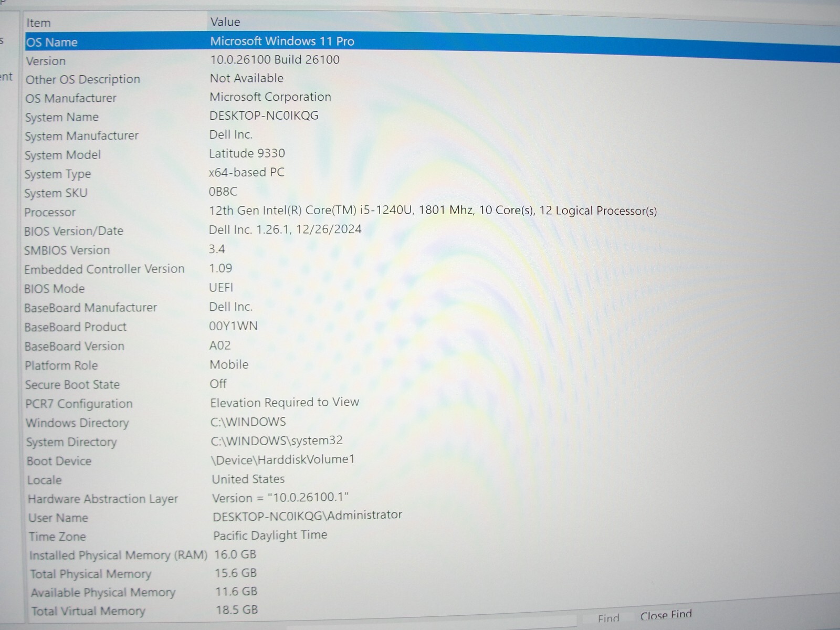Select BaseBoard Manufacturer row
The height and width of the screenshot is (630, 840).
[x=90, y=308]
